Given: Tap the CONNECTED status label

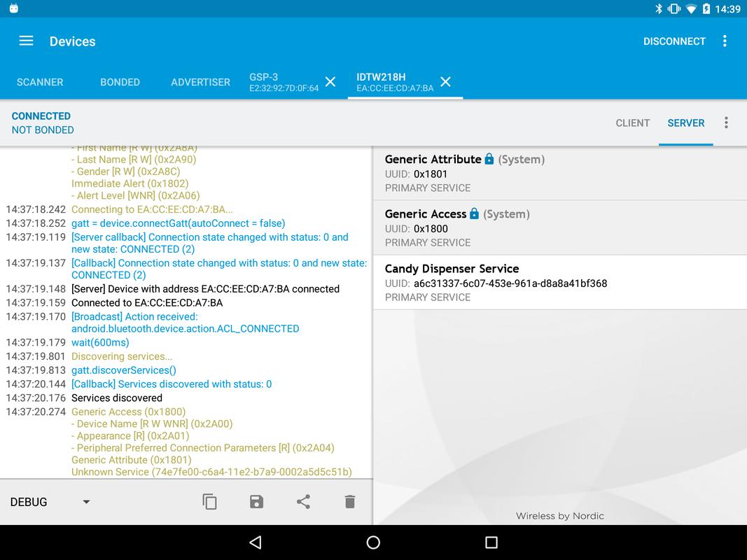Looking at the screenshot, I should pos(41,116).
